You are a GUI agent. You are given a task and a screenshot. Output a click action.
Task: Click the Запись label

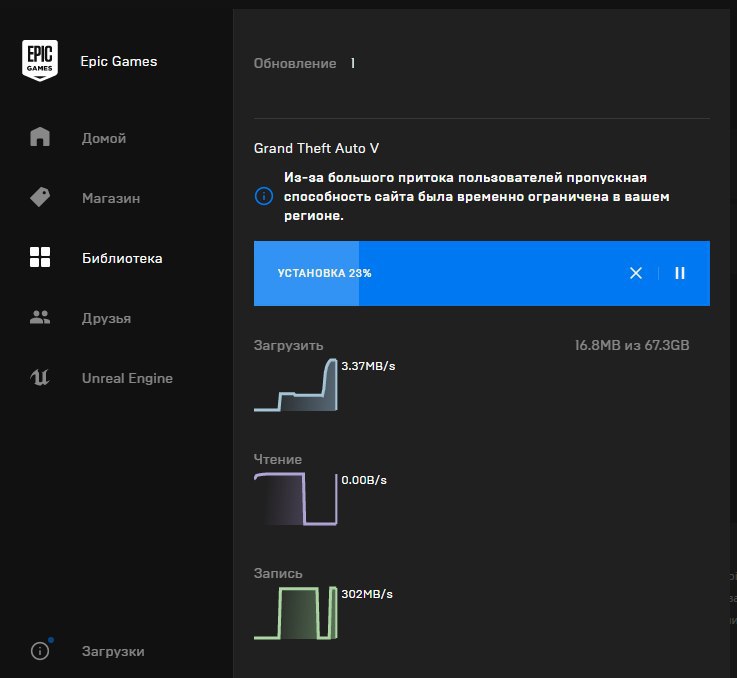tap(278, 573)
